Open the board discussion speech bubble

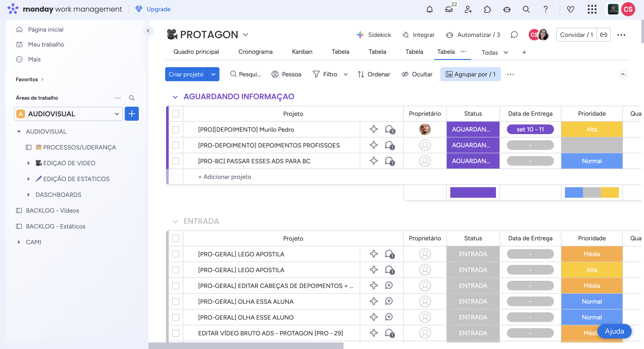(514, 35)
